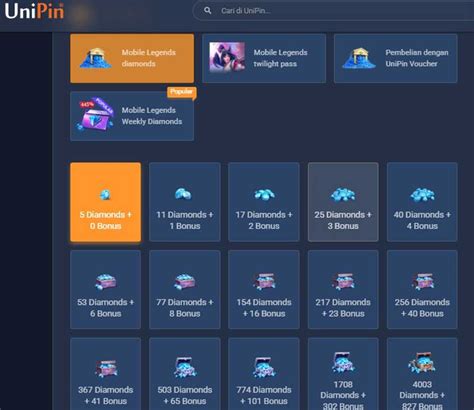474x410 pixels.
Task: Click the chest icon above 77 Diamonds
Action: click(185, 282)
